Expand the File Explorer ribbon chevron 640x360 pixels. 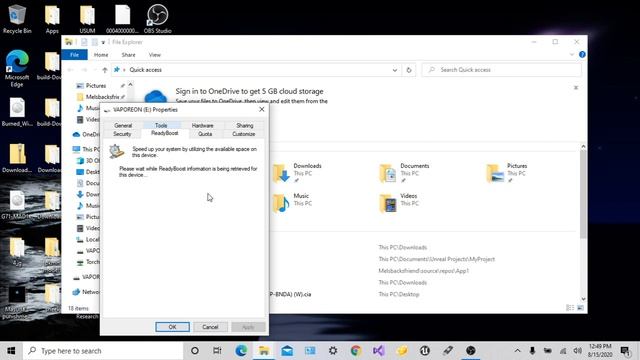[x=571, y=54]
